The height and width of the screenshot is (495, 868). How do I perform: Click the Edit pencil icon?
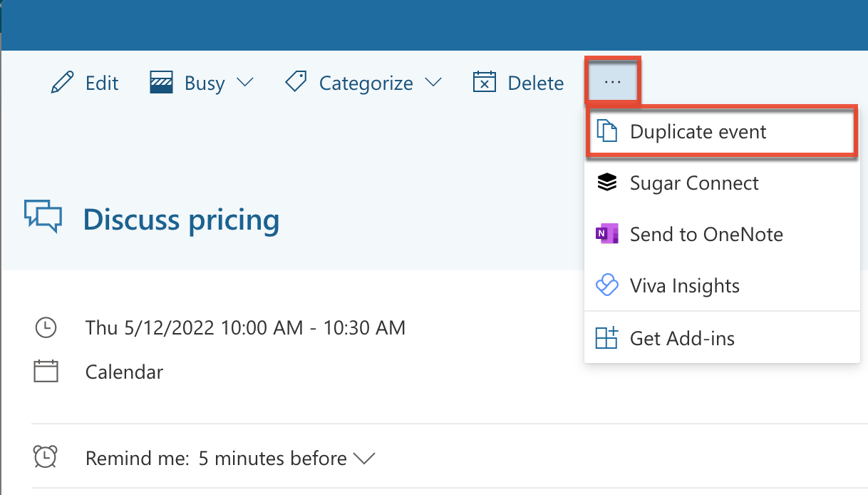[62, 83]
